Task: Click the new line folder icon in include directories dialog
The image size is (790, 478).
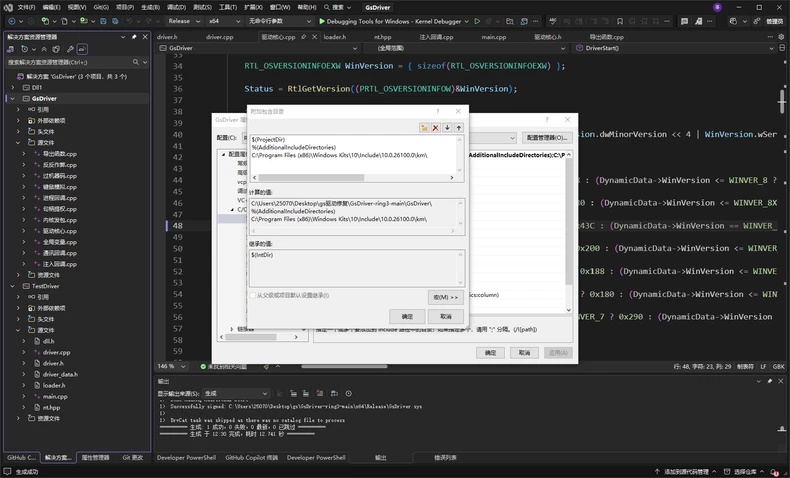Action: 424,128
